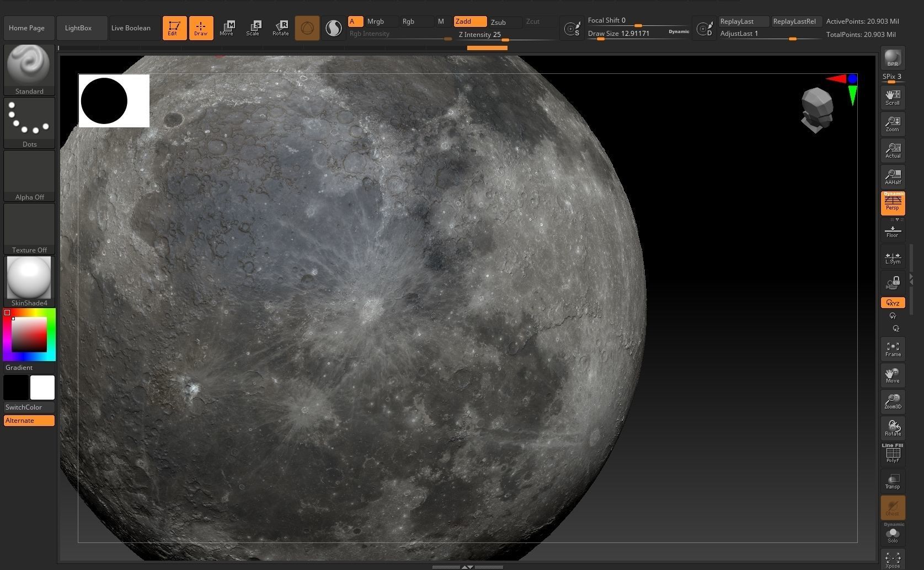Screen dimensions: 924x570
Task: Select the white main color swatch
Action: (42, 387)
